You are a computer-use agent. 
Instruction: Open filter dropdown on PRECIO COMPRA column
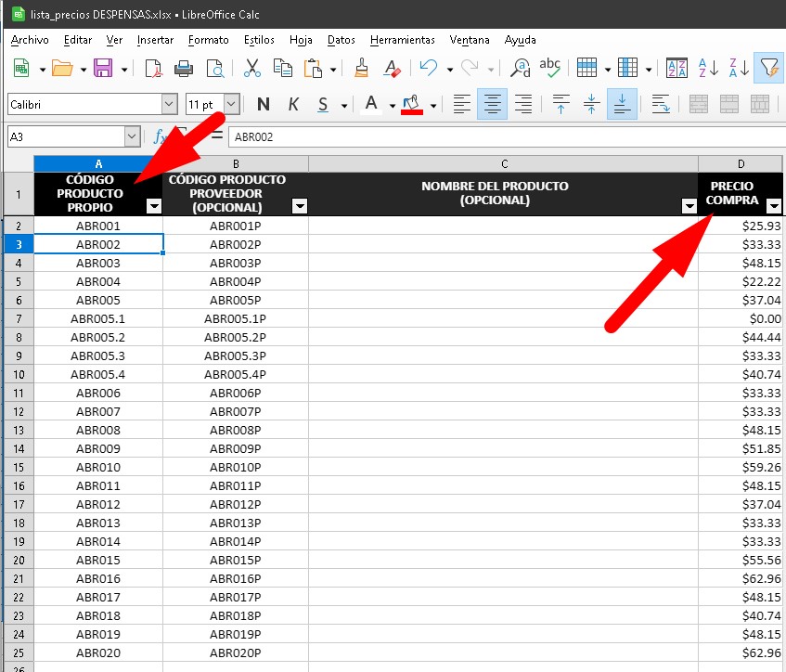point(773,206)
